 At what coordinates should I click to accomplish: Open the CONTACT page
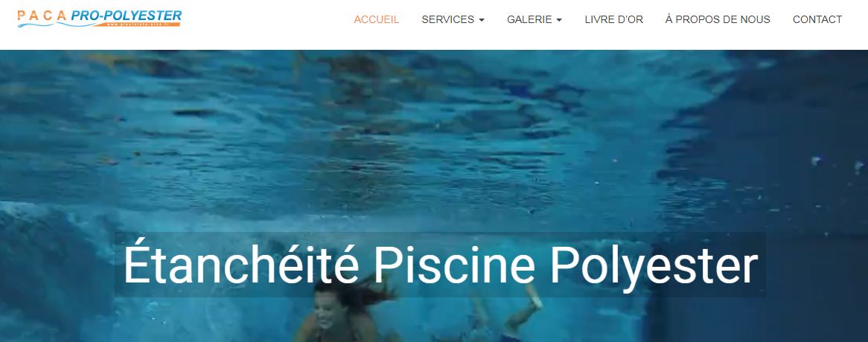coord(817,19)
